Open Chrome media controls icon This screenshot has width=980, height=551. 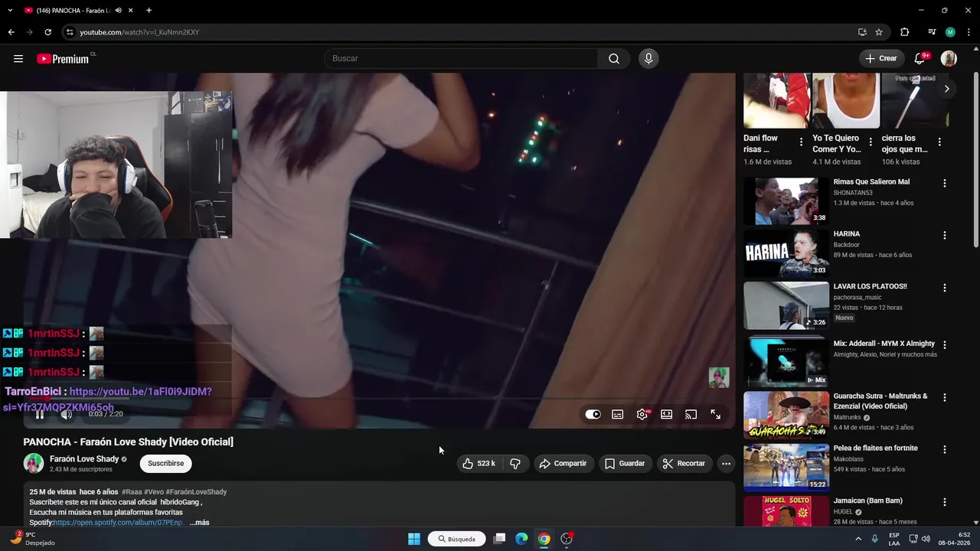coord(932,32)
